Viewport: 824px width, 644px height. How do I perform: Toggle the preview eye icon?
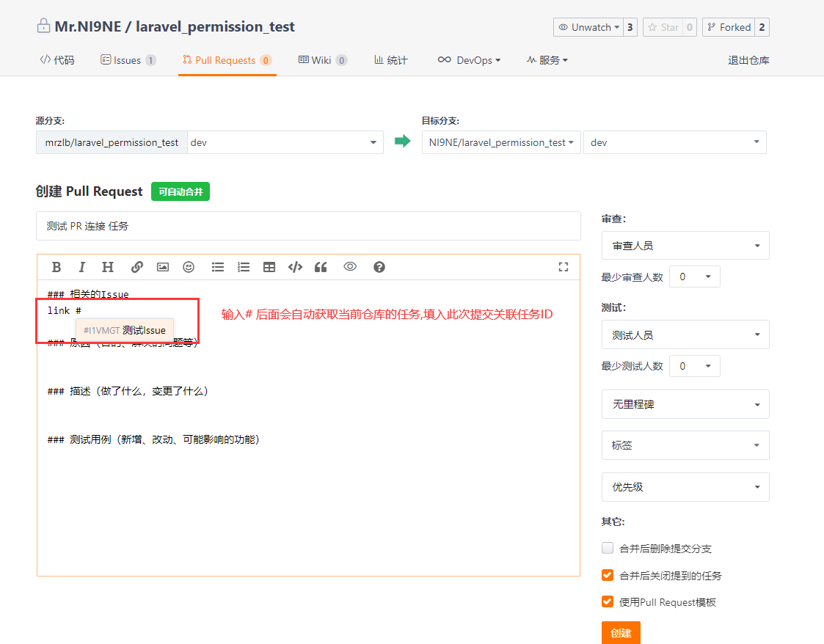350,267
